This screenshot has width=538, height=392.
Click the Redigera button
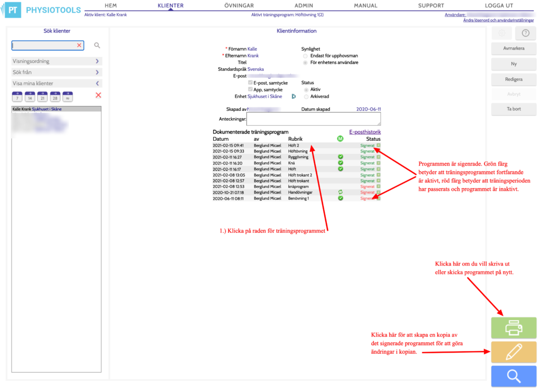(514, 79)
